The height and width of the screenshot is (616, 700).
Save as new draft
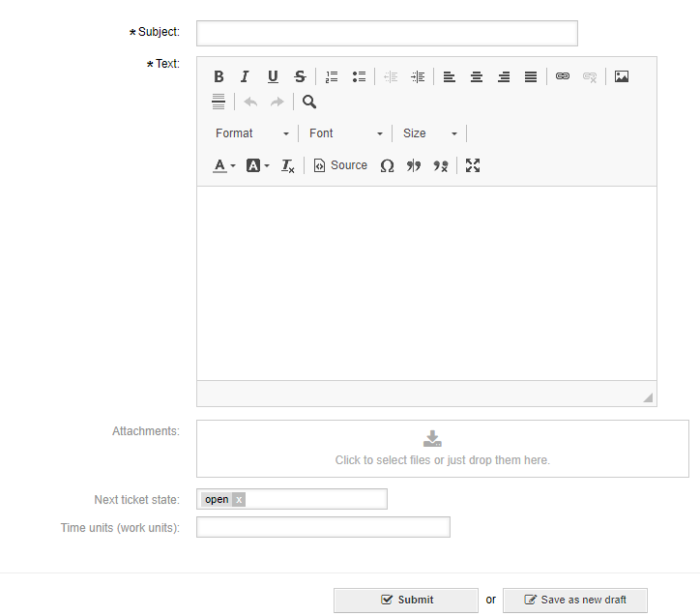[x=574, y=600]
